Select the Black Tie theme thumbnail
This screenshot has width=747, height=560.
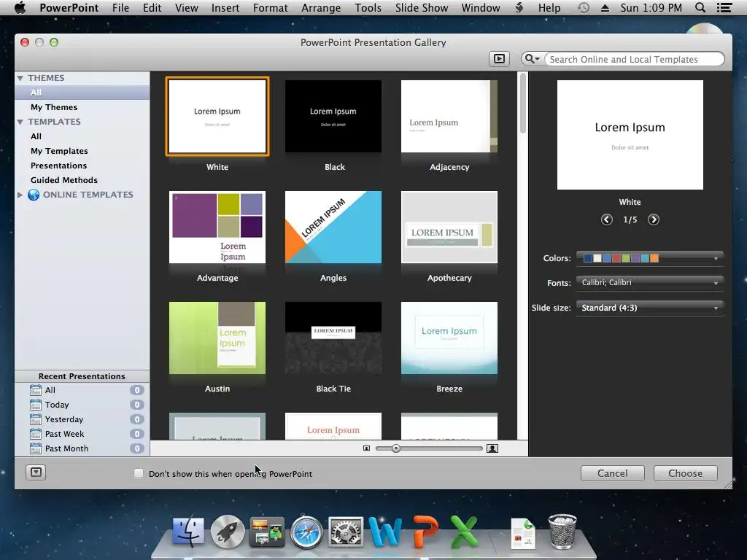point(333,338)
